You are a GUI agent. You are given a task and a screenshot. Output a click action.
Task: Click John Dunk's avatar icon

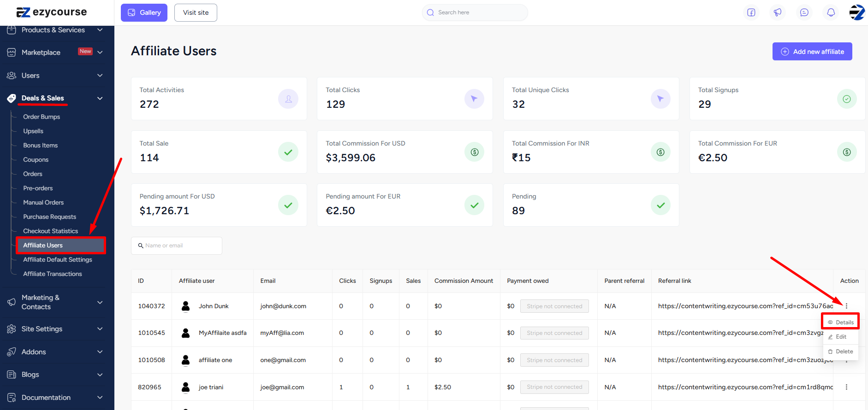[x=186, y=306]
